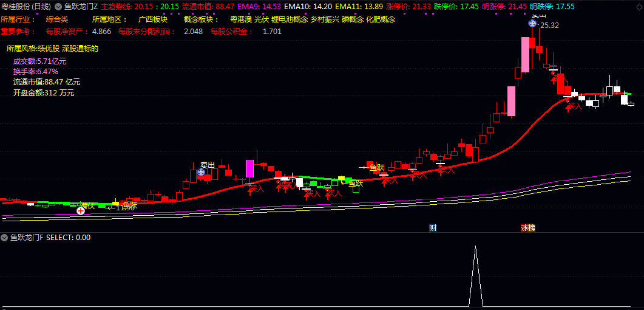644x310 pixels.
Task: Click the 锂电池概念 concept tag
Action: click(x=290, y=19)
